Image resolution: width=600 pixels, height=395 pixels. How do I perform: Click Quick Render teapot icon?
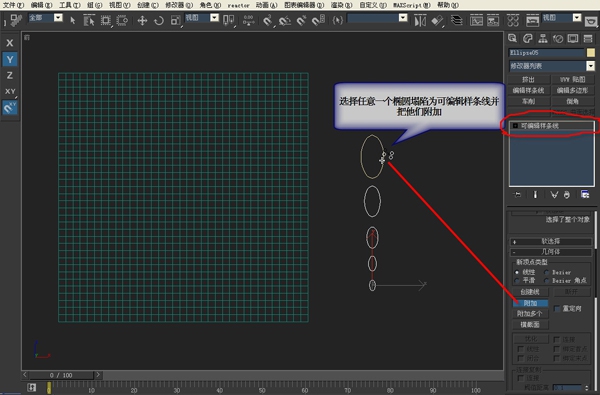point(592,21)
